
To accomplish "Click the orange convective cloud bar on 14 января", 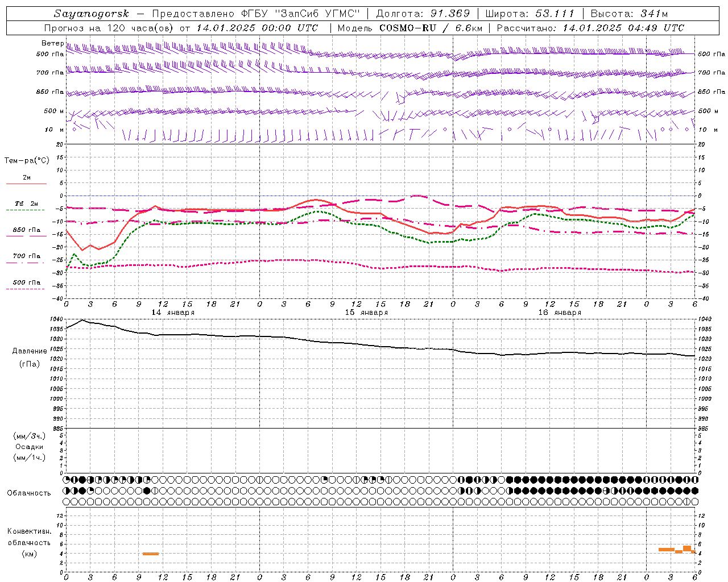I will click(x=151, y=554).
